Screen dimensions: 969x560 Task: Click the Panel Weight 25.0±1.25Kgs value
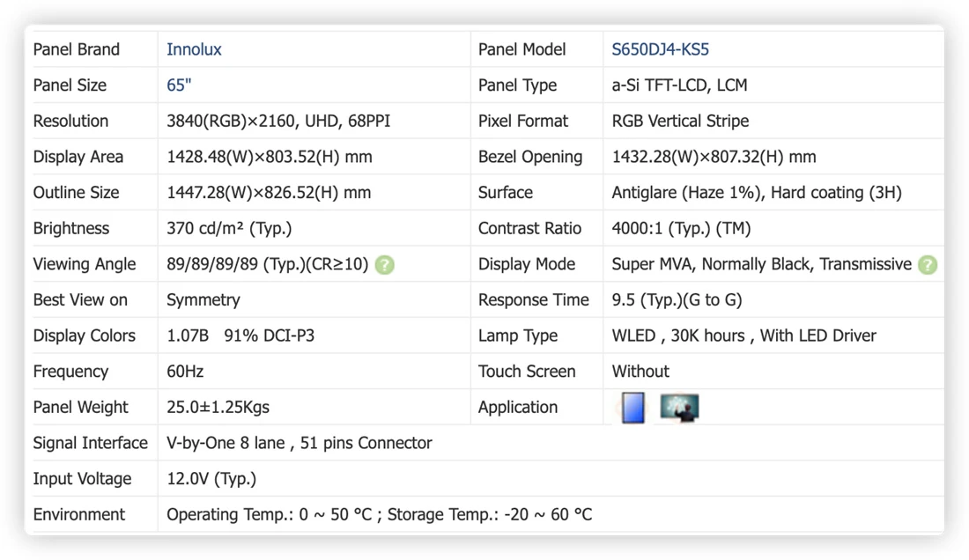click(218, 408)
